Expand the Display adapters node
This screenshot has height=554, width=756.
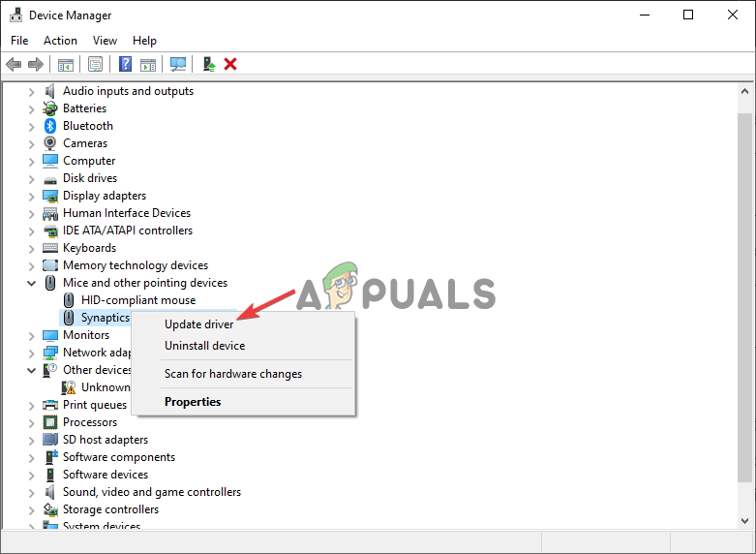(31, 197)
